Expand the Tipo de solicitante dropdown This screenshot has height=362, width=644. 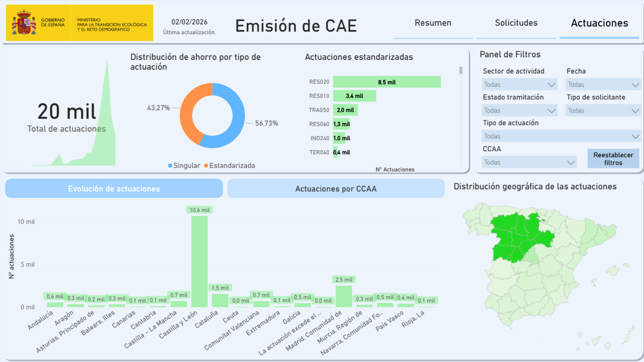[x=603, y=110]
